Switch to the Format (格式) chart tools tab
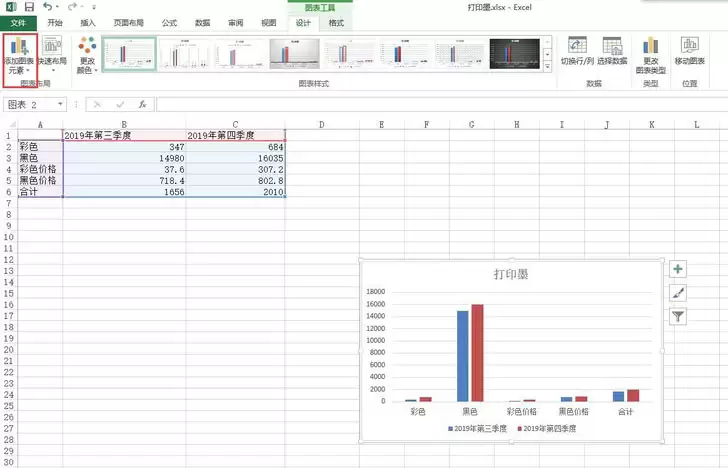728x468 pixels. point(336,22)
